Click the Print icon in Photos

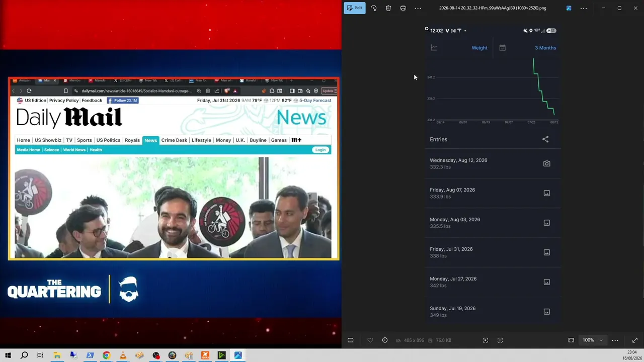tap(403, 8)
